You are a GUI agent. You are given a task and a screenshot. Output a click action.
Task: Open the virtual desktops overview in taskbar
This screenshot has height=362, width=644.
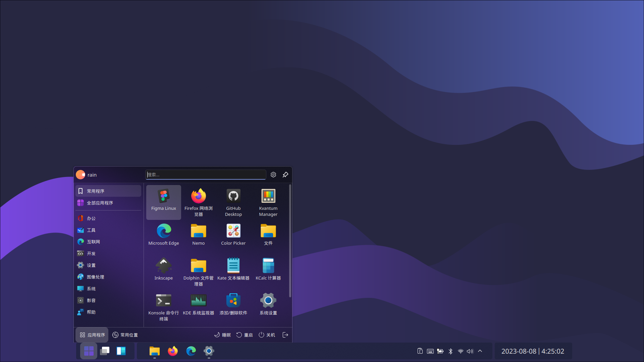coord(105,351)
